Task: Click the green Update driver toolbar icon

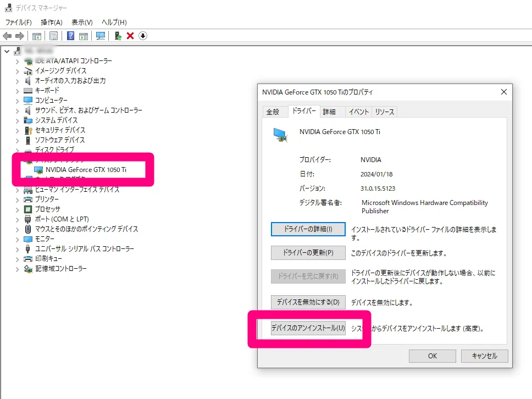Action: coord(118,36)
